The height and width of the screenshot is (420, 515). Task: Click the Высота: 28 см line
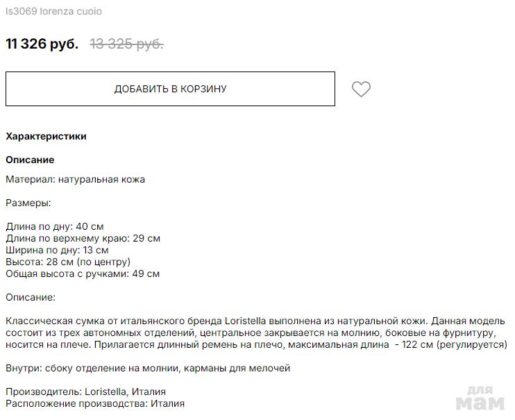pos(68,262)
